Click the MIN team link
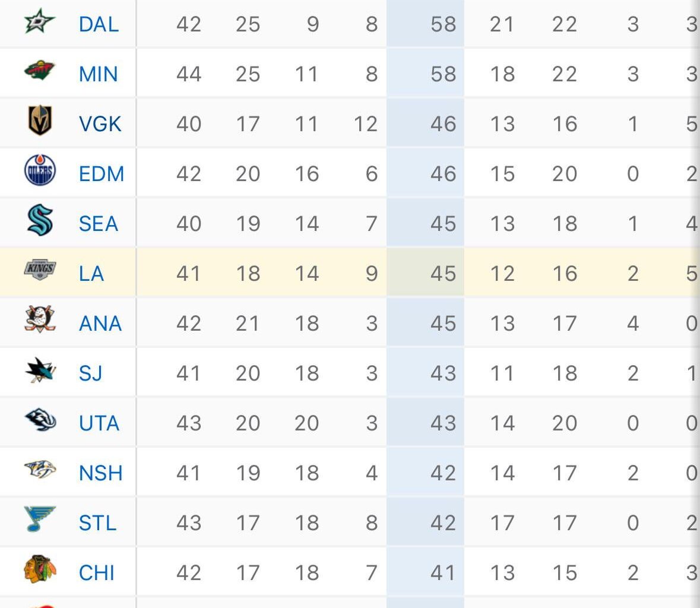Viewport: 700px width, 608px height. 99,74
